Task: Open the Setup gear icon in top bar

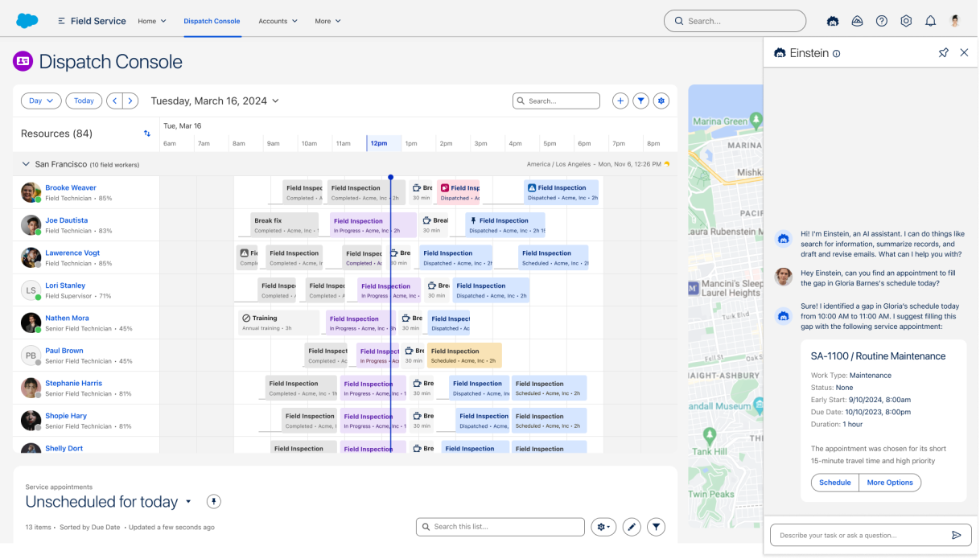Action: point(906,21)
